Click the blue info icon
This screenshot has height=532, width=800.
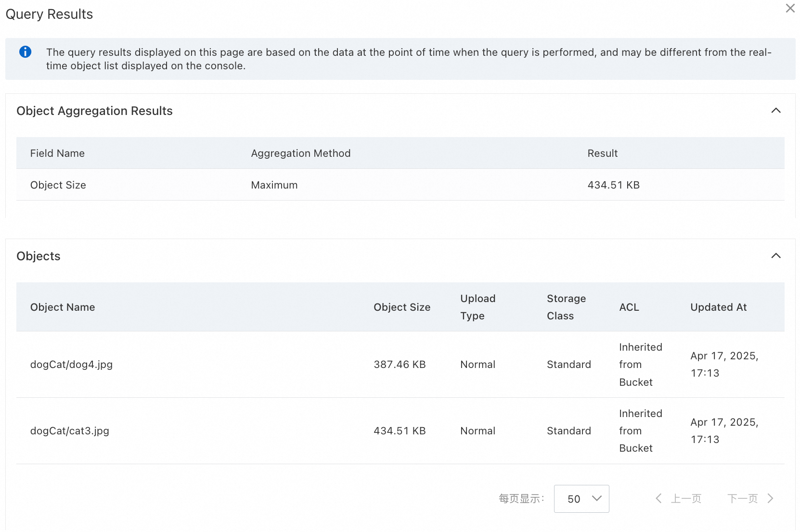(x=25, y=52)
